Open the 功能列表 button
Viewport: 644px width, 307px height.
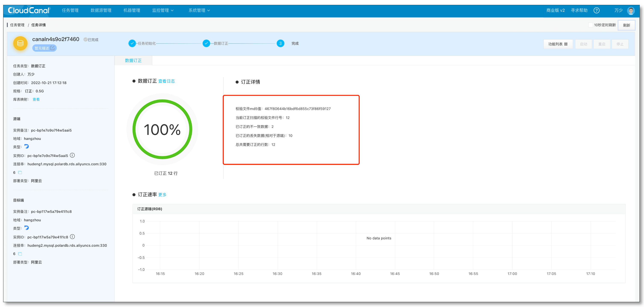pyautogui.click(x=558, y=44)
